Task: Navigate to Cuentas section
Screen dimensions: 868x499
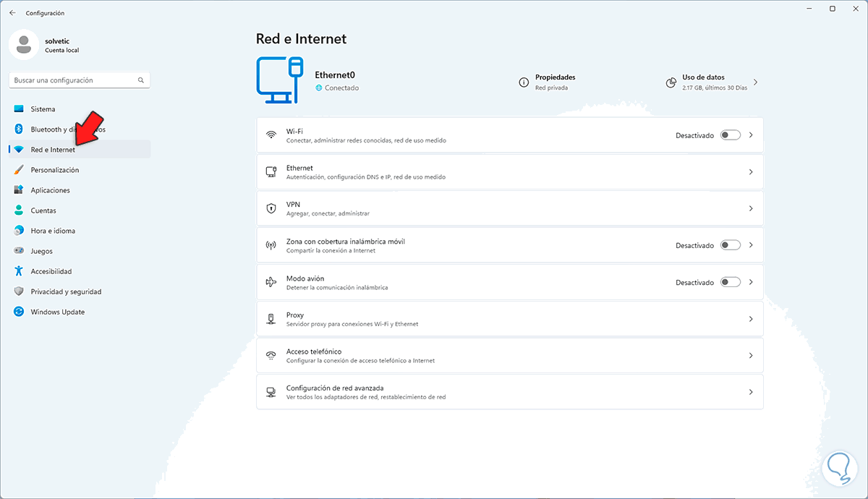Action: tap(80, 210)
